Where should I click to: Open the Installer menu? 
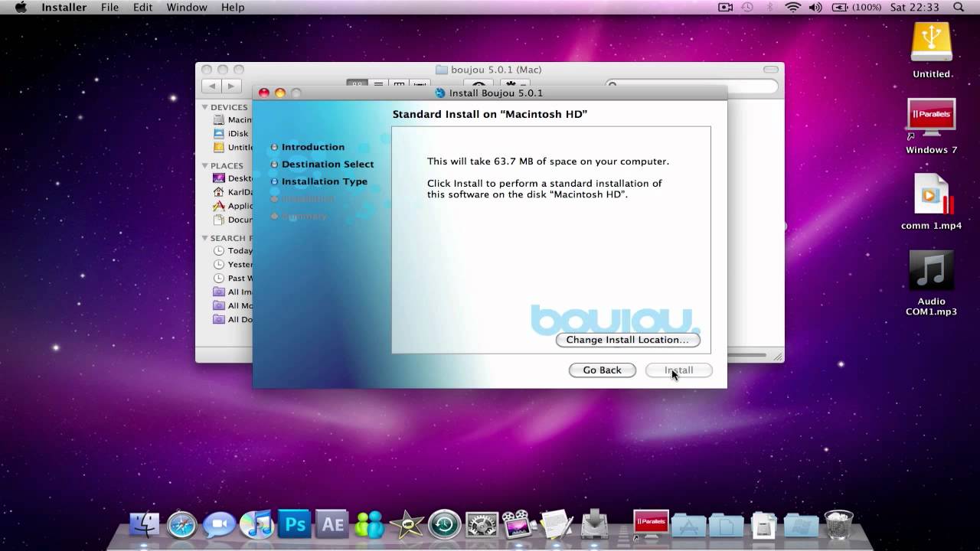pos(64,7)
